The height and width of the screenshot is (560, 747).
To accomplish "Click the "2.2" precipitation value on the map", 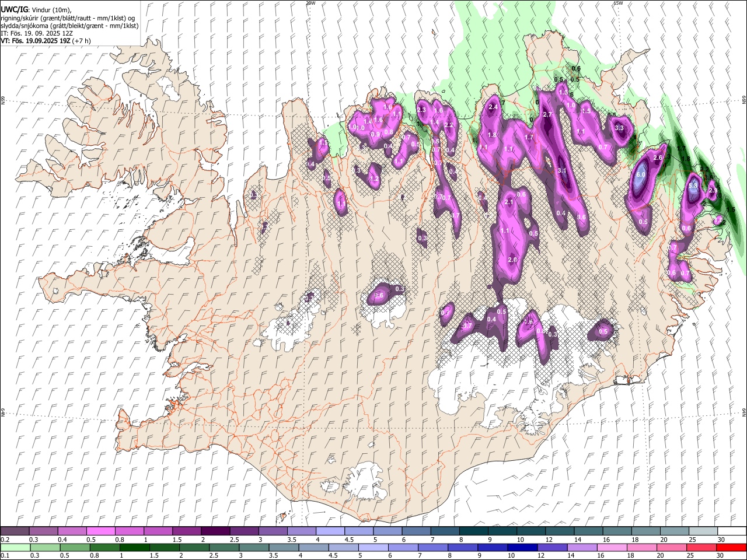I will coord(449,125).
